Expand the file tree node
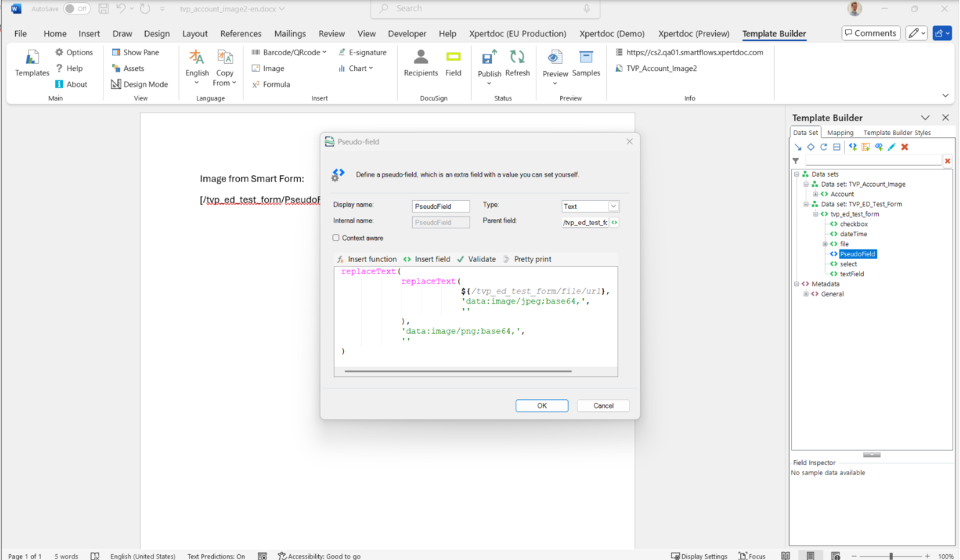Screen dimensions: 960x560 coord(825,244)
